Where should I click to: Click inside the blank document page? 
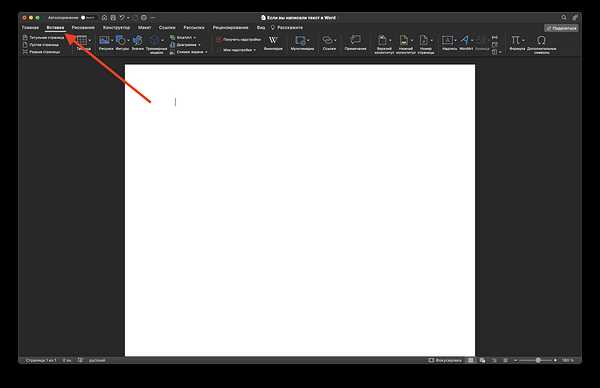(x=300, y=210)
